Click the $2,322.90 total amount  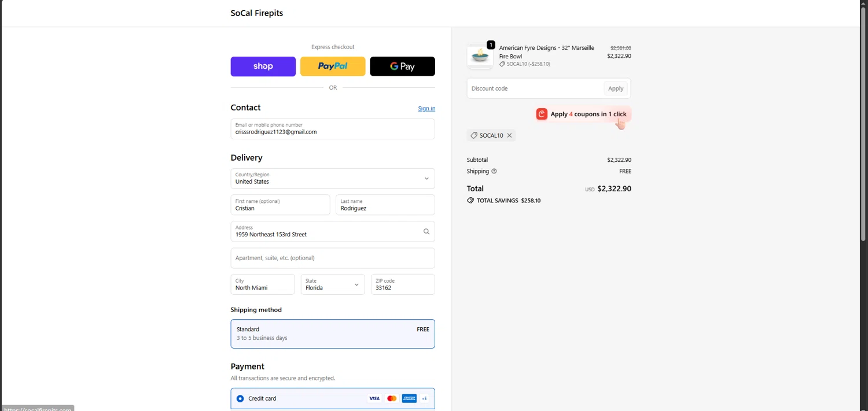point(614,188)
